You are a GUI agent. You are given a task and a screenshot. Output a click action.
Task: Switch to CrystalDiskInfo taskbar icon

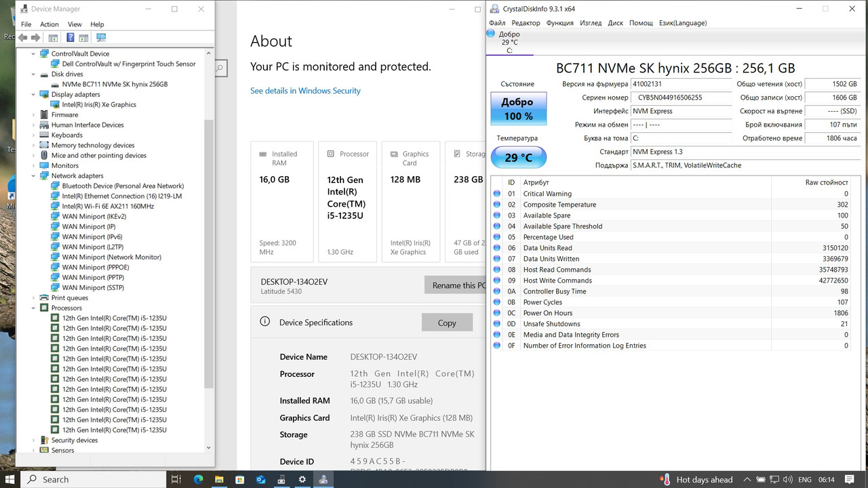tap(323, 479)
